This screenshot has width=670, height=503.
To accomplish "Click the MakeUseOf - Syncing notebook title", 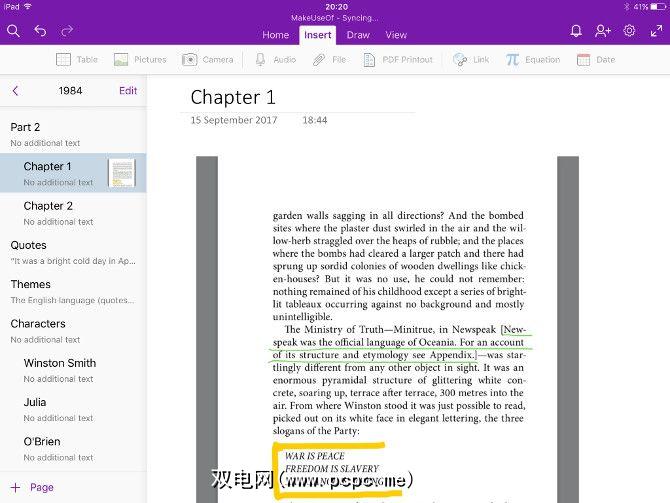I will pyautogui.click(x=335, y=18).
